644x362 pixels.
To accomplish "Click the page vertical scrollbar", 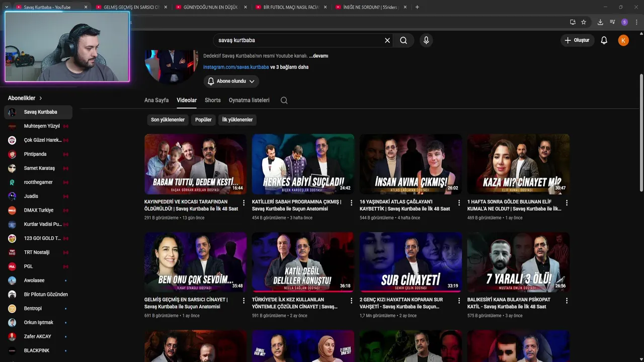I will [x=641, y=132].
